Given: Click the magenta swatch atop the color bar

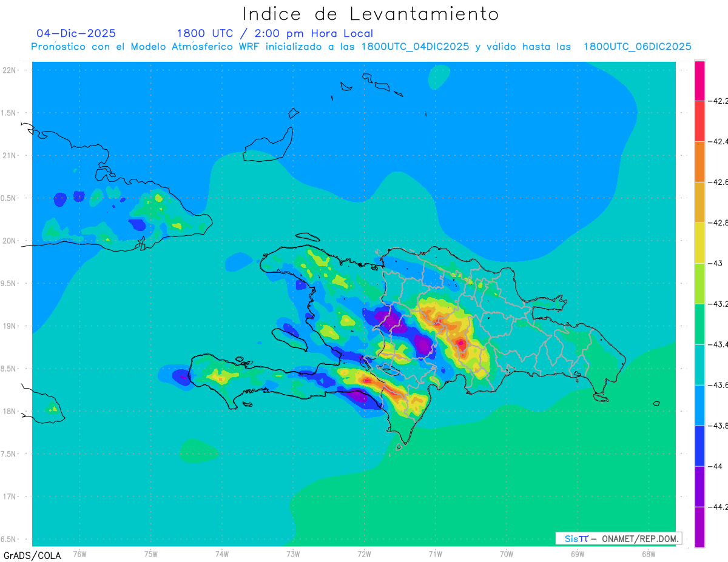Looking at the screenshot, I should point(699,80).
